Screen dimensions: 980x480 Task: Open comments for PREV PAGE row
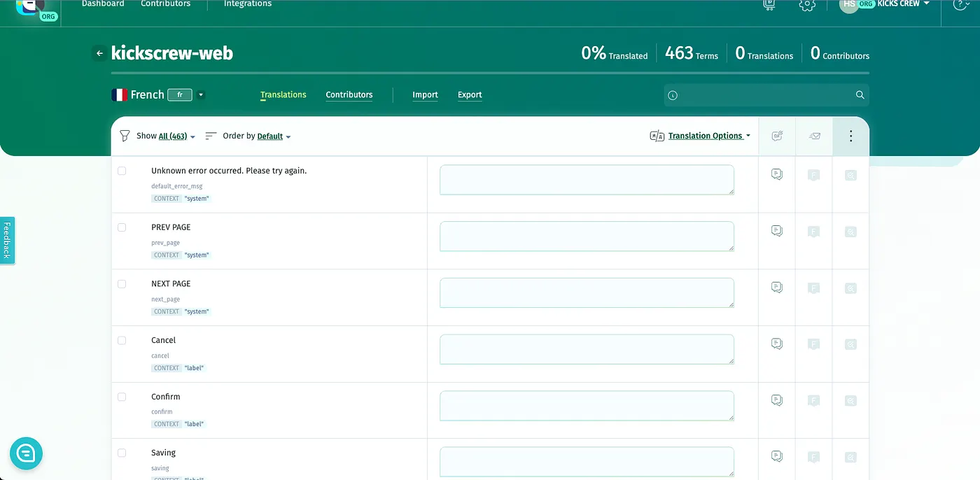776,231
